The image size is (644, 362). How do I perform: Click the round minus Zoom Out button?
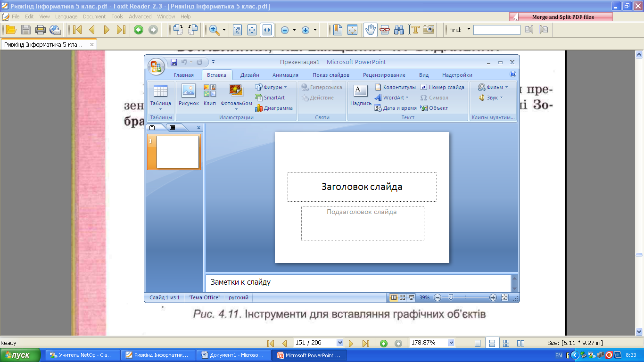pyautogui.click(x=285, y=30)
